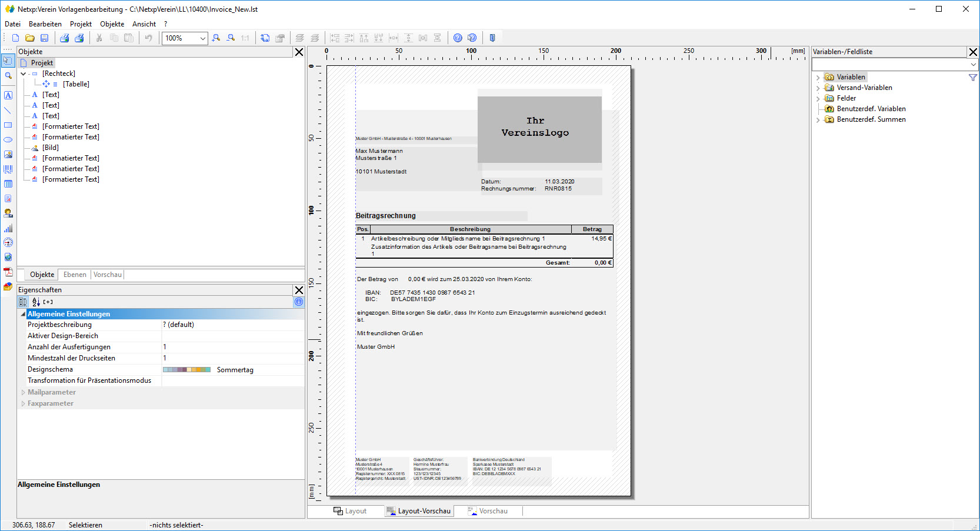Image resolution: width=980 pixels, height=531 pixels.
Task: Switch to the Ebenen tab
Action: (x=75, y=275)
